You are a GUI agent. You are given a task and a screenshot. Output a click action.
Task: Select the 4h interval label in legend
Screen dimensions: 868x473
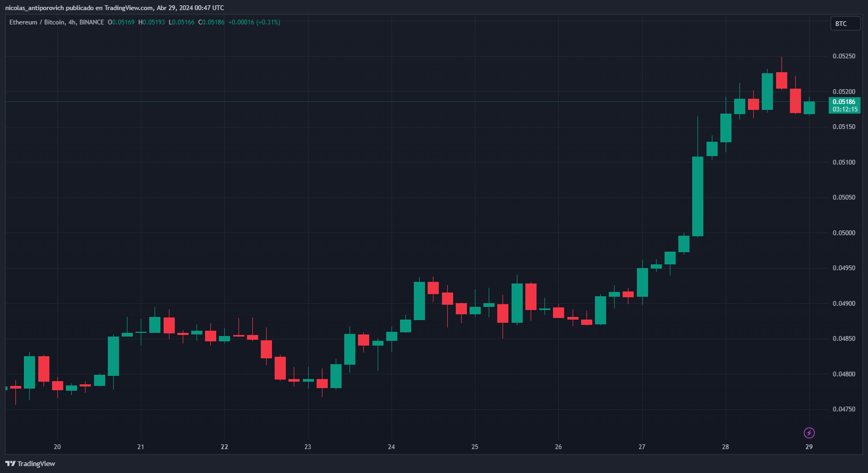coord(72,22)
